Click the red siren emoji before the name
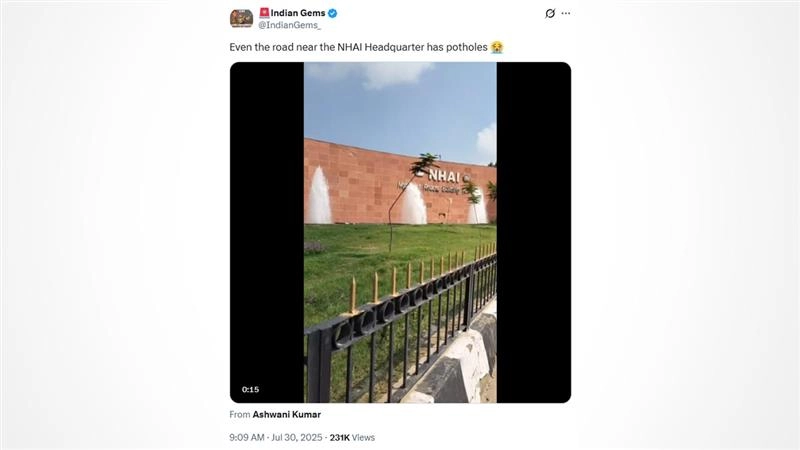This screenshot has height=450, width=800. (x=264, y=13)
